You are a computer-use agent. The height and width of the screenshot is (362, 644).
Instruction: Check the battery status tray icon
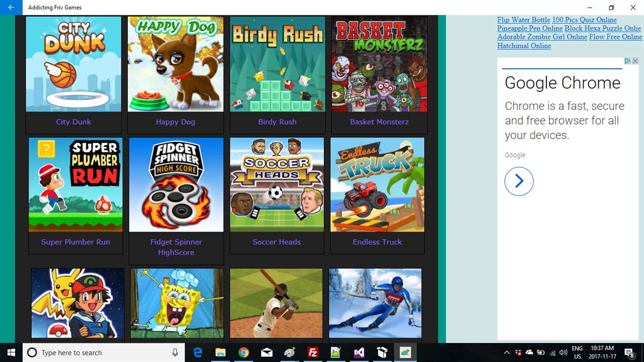[x=541, y=353]
